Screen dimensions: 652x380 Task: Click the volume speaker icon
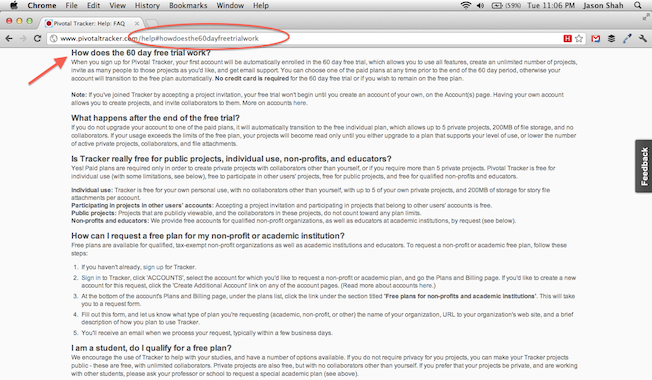pyautogui.click(x=480, y=5)
